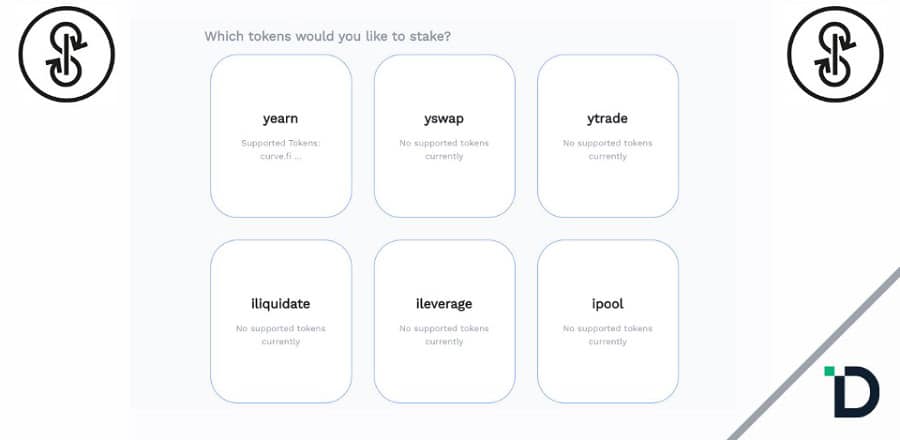
Task: Click the 'Which tokens would you like to stake?' heading
Action: 327,36
